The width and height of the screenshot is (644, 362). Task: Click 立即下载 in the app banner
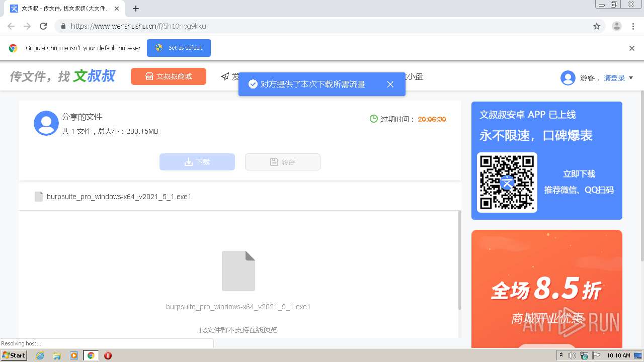[x=579, y=174]
